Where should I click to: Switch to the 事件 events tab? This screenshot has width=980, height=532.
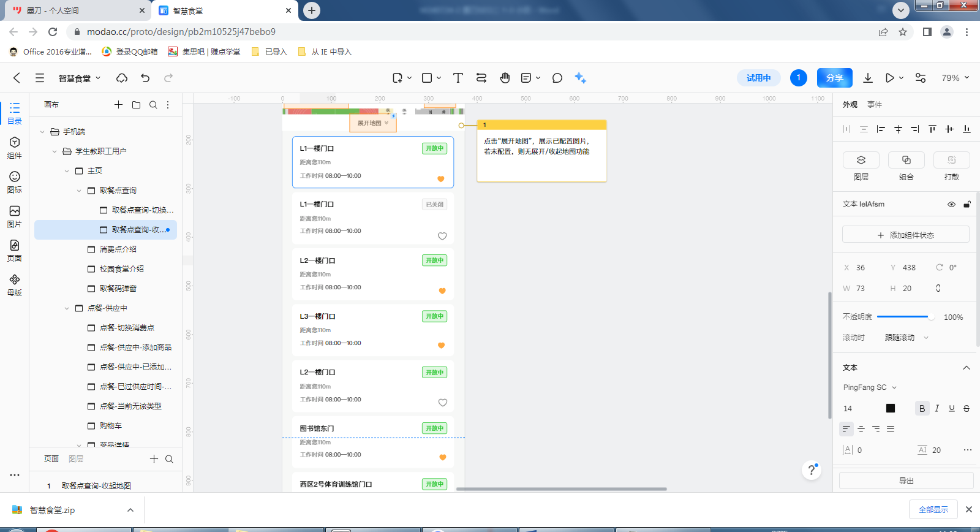875,105
